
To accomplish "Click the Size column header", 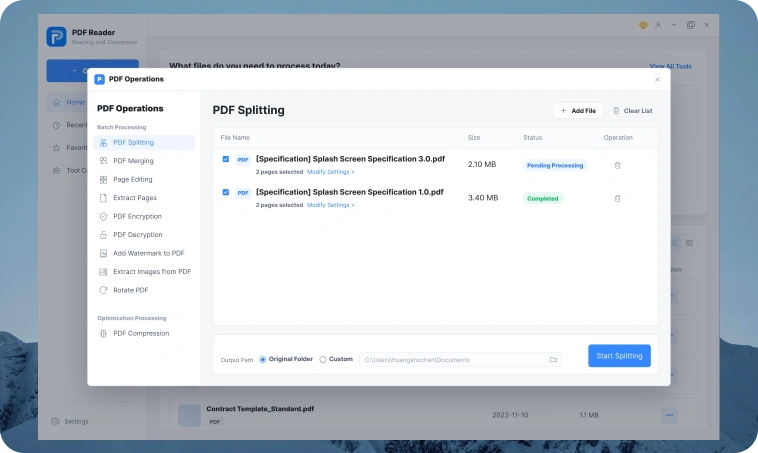I will click(x=474, y=138).
